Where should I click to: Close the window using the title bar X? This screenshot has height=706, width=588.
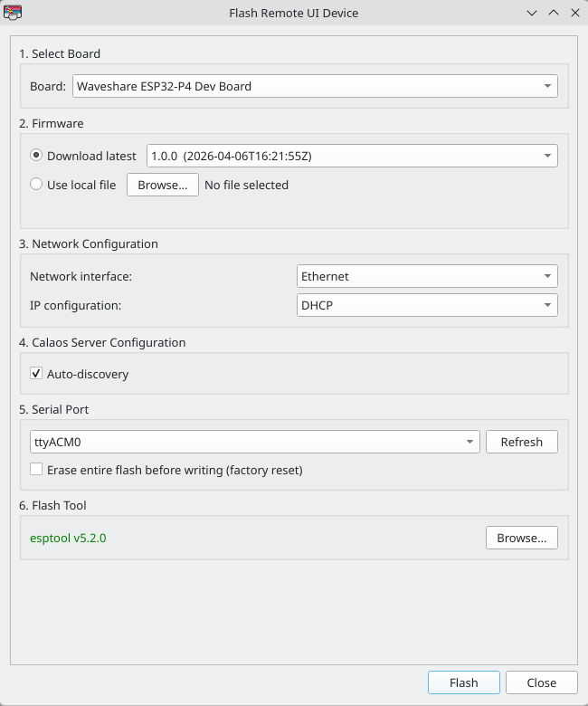(x=574, y=13)
